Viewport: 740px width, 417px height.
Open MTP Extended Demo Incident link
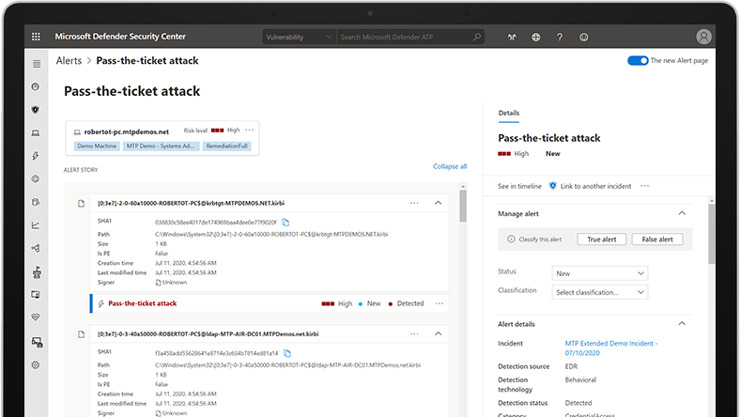(611, 348)
